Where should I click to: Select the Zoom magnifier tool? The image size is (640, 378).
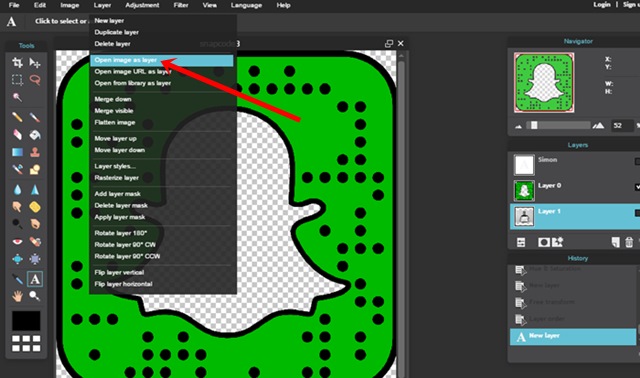[x=35, y=296]
